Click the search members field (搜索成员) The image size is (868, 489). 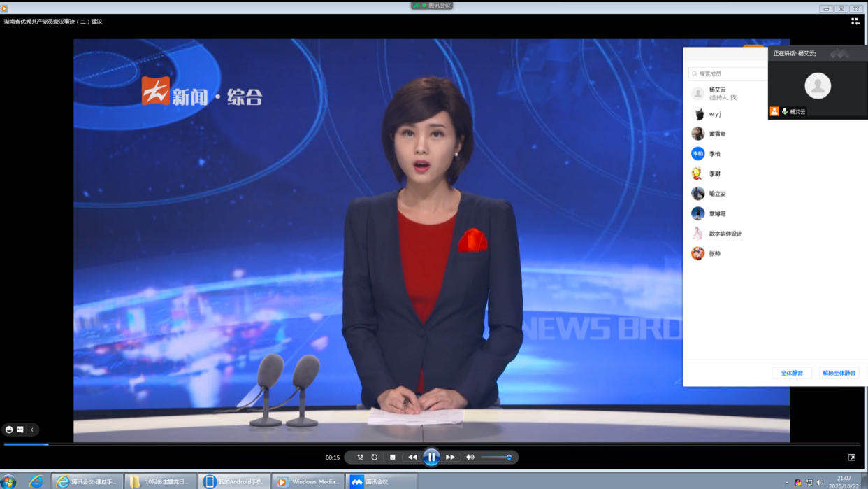tap(727, 73)
